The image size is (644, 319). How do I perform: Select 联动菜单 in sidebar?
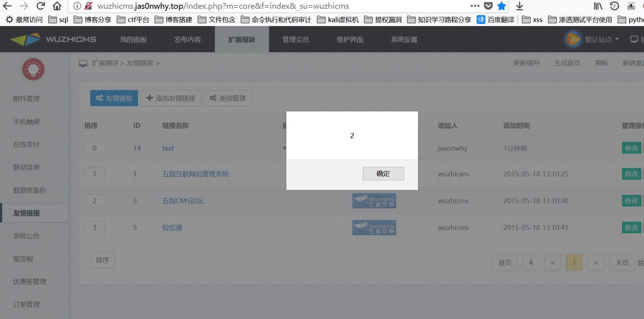point(26,167)
